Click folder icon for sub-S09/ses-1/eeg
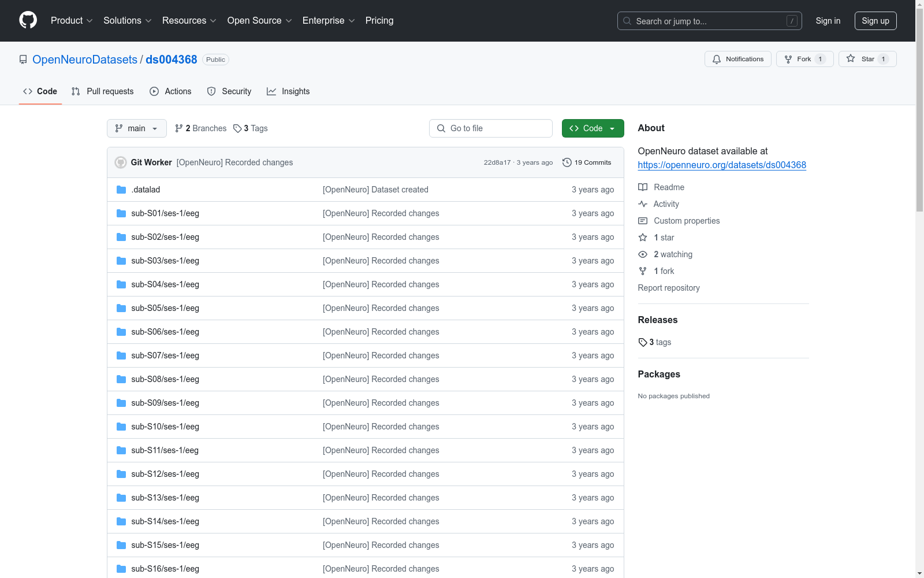 click(121, 403)
